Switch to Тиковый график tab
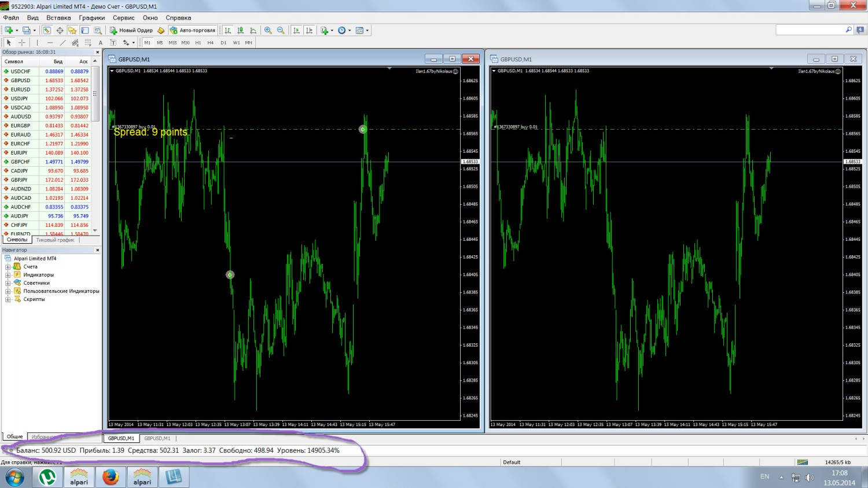This screenshot has height=488, width=868. [x=55, y=240]
